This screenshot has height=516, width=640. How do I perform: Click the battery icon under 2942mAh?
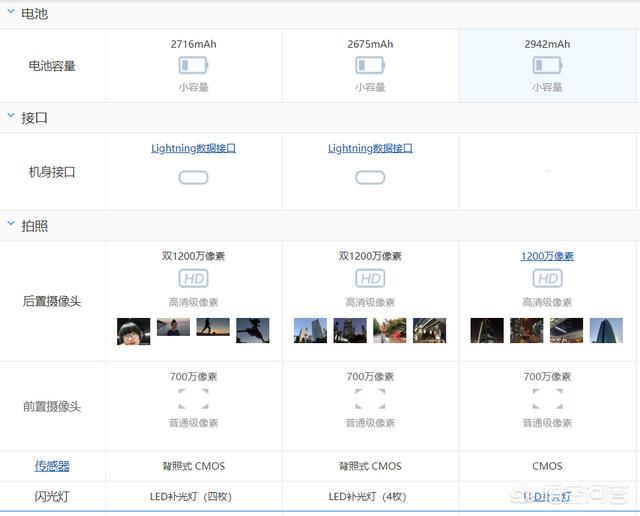coord(547,65)
